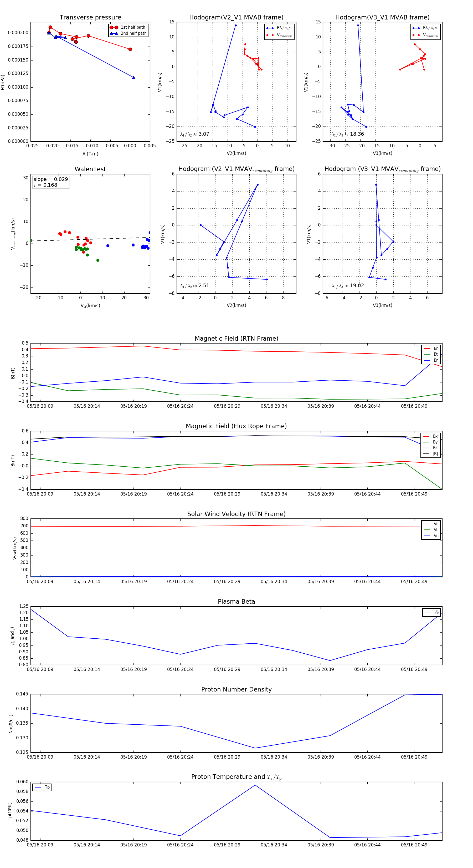Click the "Plasma Beta" plot title

click(x=236, y=602)
